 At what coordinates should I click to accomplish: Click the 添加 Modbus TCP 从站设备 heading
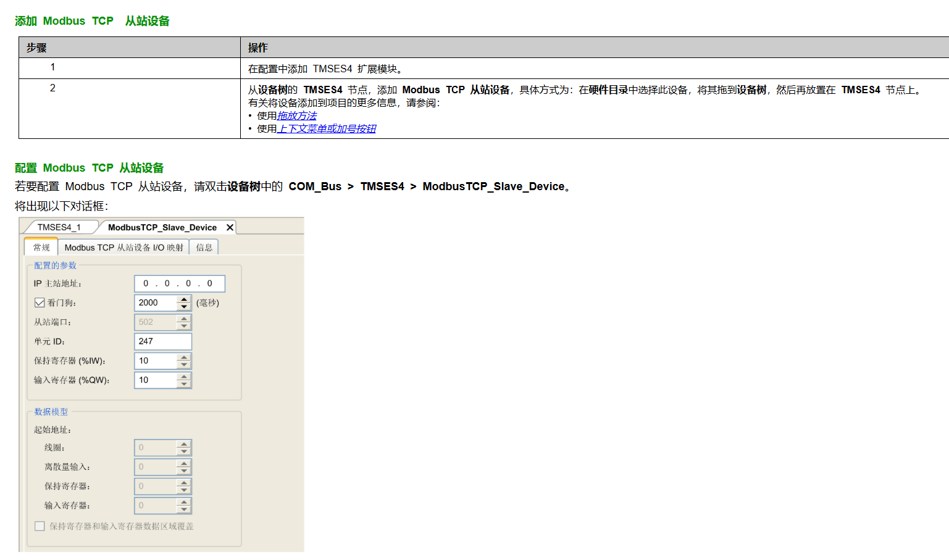point(92,21)
